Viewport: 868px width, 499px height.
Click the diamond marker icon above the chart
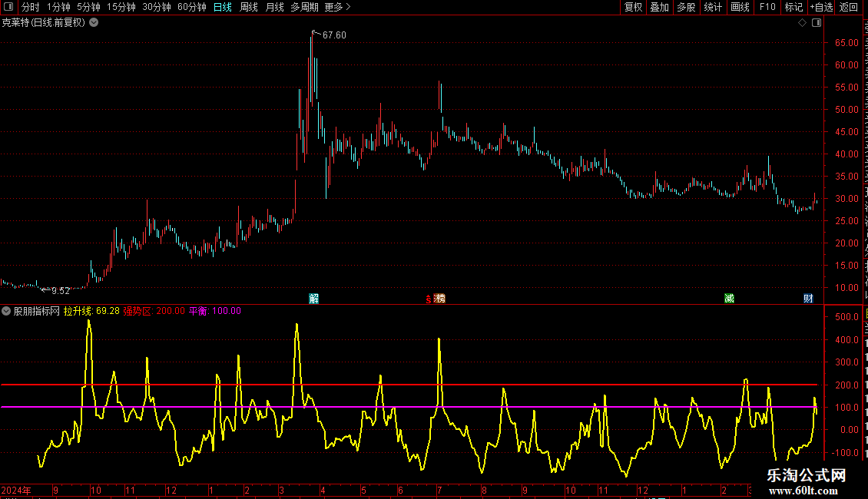802,23
